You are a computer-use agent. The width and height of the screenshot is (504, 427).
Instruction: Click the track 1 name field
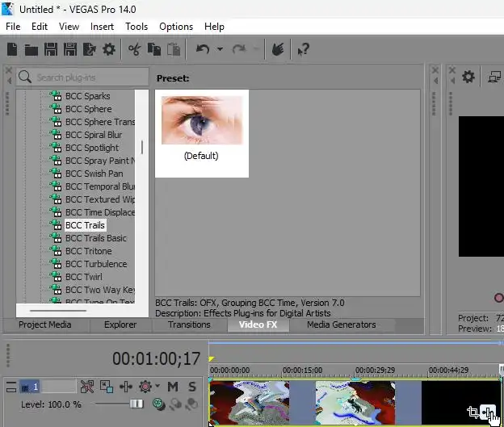point(59,387)
